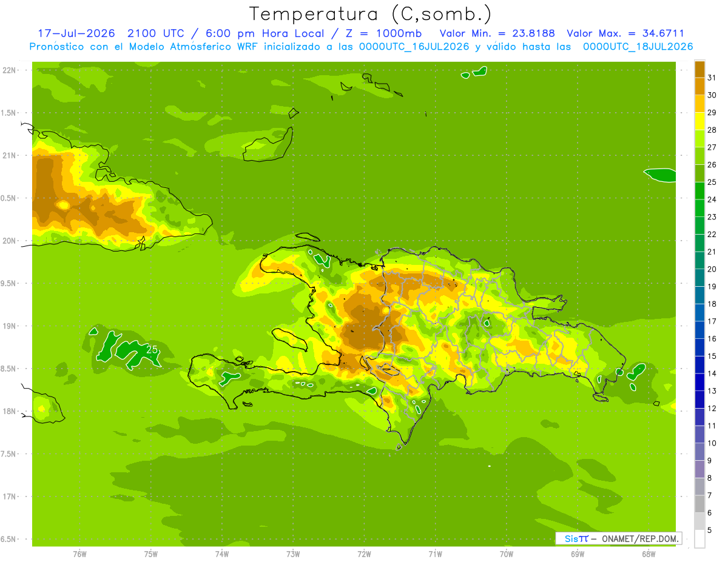This screenshot has height=562, width=728.
Task: Click '0000UTC_16JUL2026' initialization time
Action: click(414, 46)
